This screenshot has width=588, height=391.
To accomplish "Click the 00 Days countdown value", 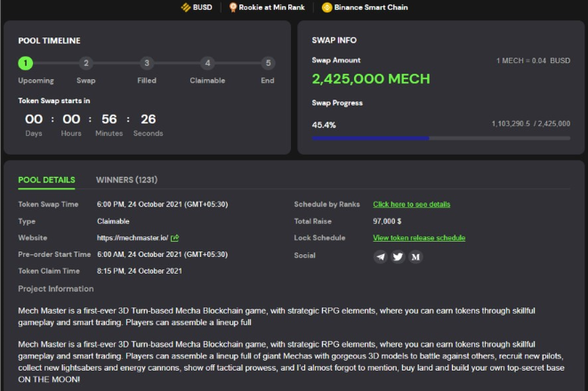I will pyautogui.click(x=34, y=119).
